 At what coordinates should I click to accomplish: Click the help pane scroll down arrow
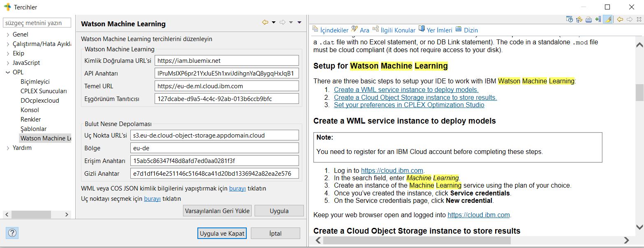pos(639,227)
